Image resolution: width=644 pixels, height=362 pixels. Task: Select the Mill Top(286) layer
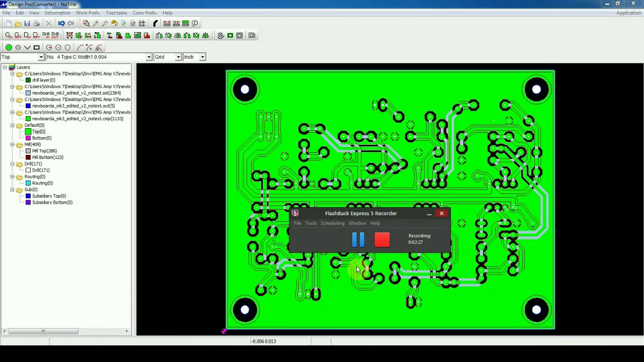pos(45,151)
